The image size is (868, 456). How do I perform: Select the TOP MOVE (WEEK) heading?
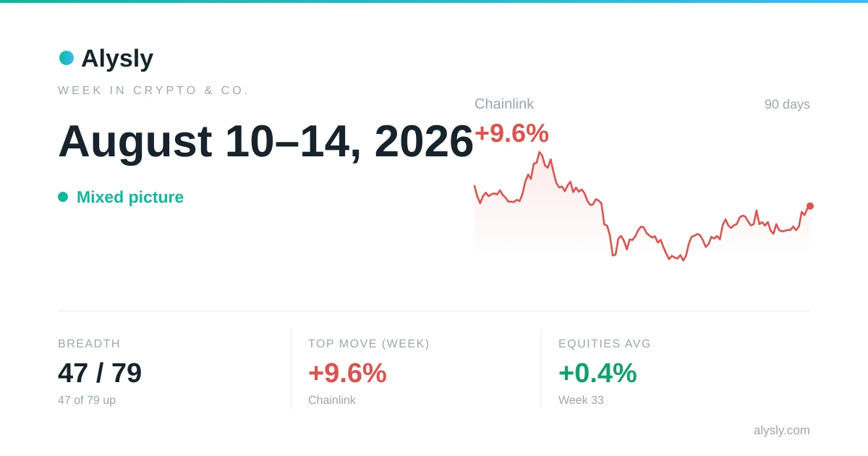pos(369,344)
